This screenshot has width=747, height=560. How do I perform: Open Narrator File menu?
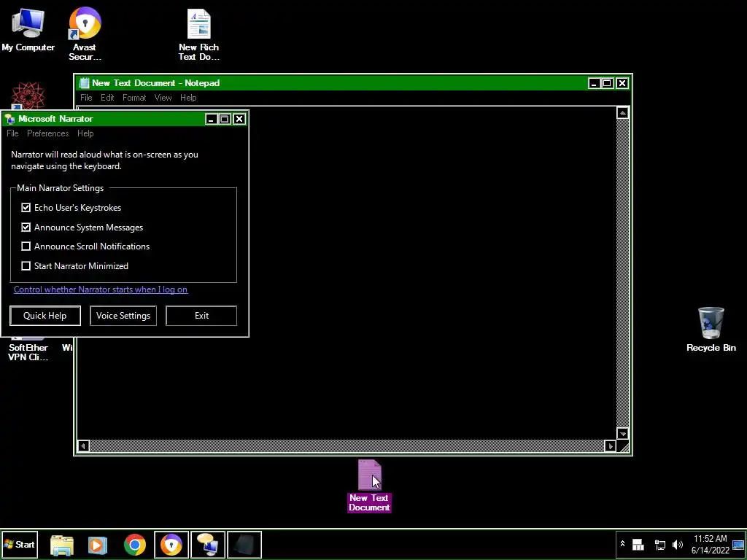pos(12,133)
